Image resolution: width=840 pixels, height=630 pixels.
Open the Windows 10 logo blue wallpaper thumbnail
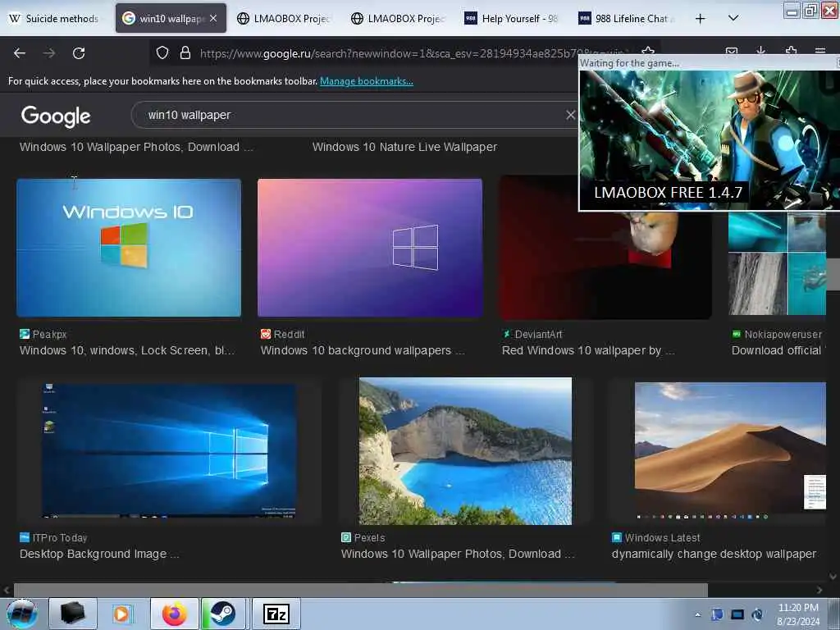click(x=129, y=248)
